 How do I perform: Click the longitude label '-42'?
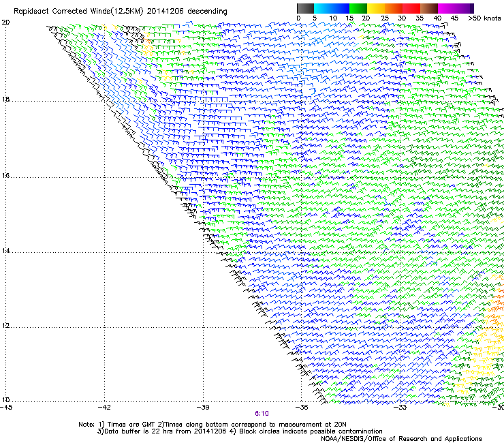point(104,408)
